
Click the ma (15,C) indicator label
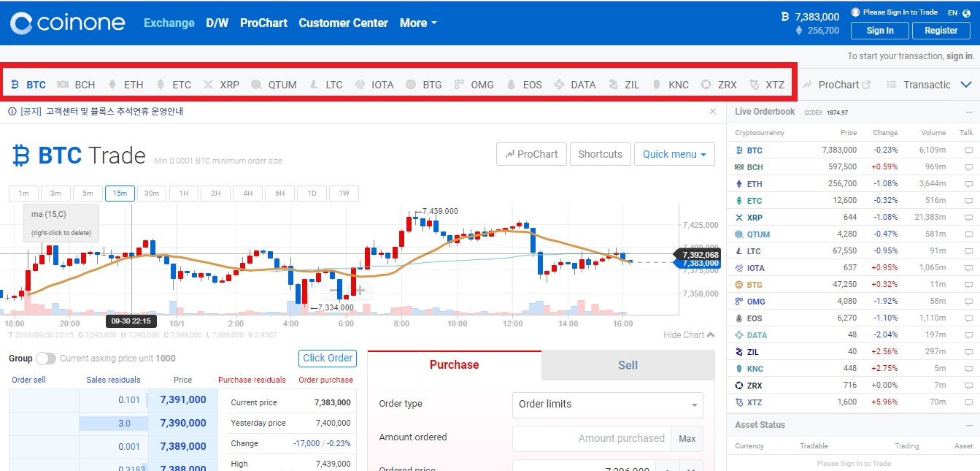click(x=48, y=215)
